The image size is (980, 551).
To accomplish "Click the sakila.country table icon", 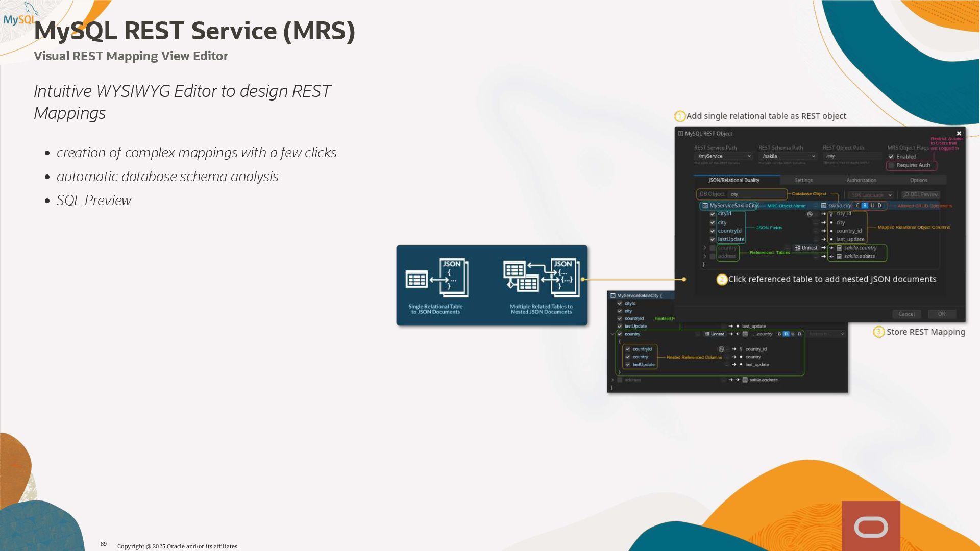I will coord(839,248).
